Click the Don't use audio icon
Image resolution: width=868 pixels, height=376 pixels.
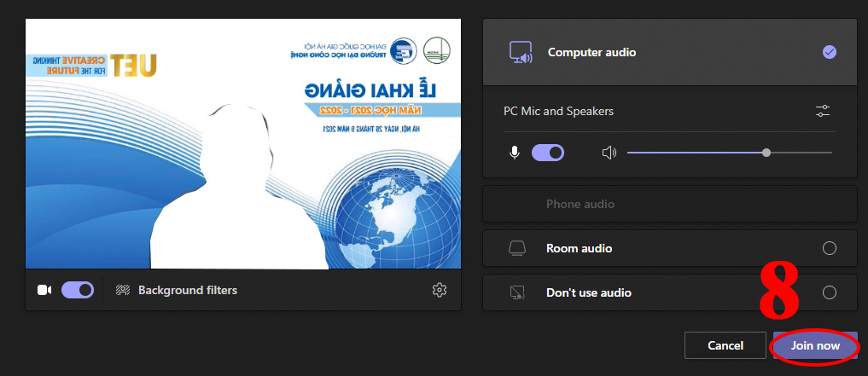(516, 292)
